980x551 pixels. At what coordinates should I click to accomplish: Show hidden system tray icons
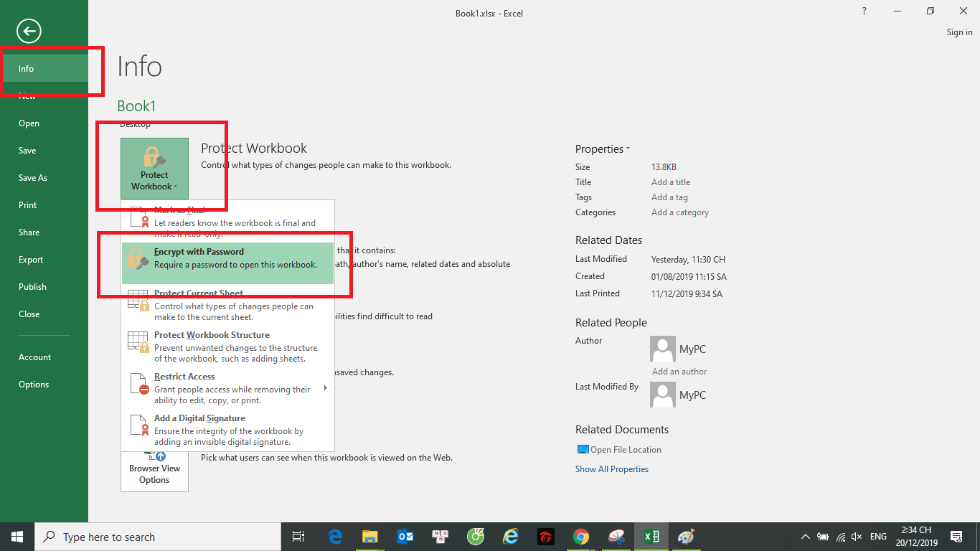(x=806, y=537)
